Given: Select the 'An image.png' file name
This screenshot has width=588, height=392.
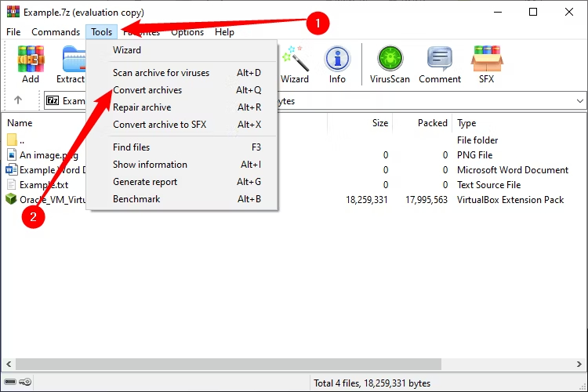Looking at the screenshot, I should pos(49,155).
